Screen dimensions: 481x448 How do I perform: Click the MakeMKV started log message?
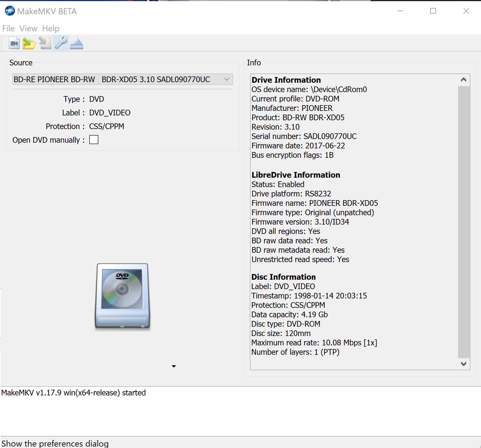tap(74, 393)
